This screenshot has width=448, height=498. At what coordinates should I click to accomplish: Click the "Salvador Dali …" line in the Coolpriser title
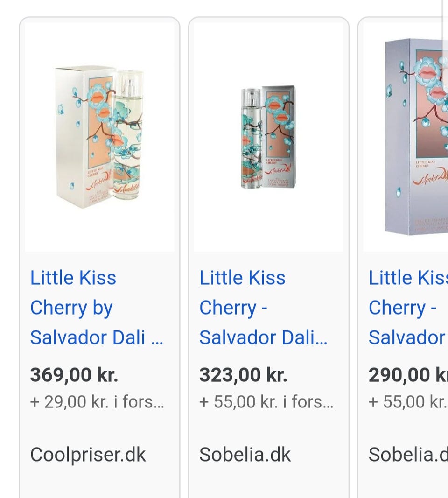[97, 337]
